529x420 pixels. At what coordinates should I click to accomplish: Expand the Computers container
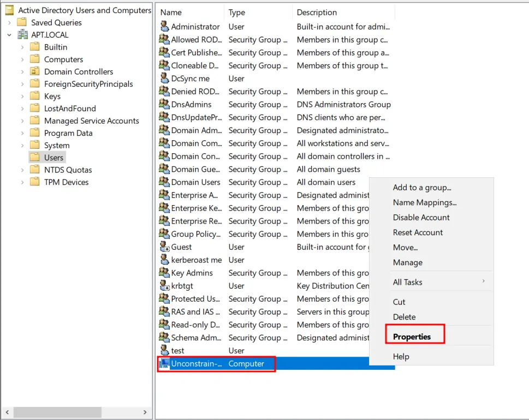[x=22, y=59]
